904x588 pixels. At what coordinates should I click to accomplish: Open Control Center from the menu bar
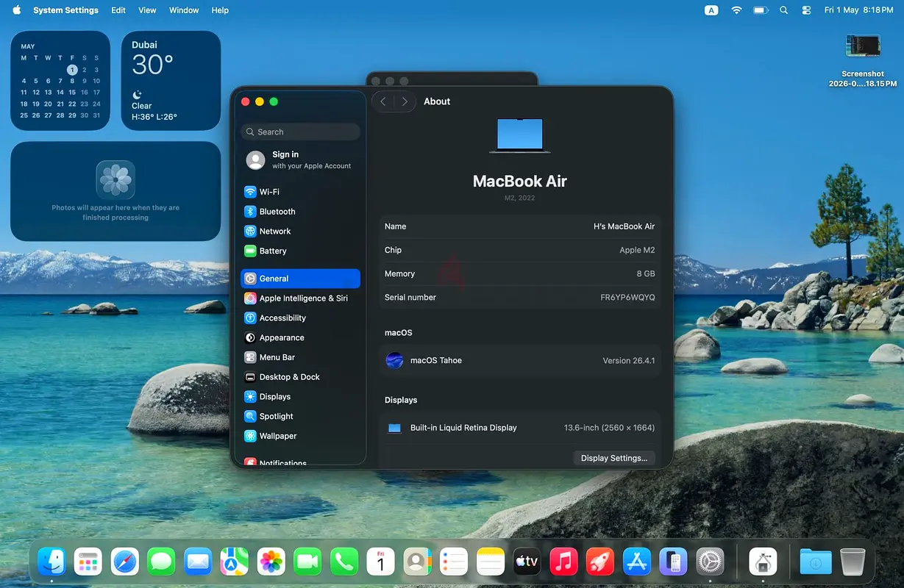[x=806, y=10]
